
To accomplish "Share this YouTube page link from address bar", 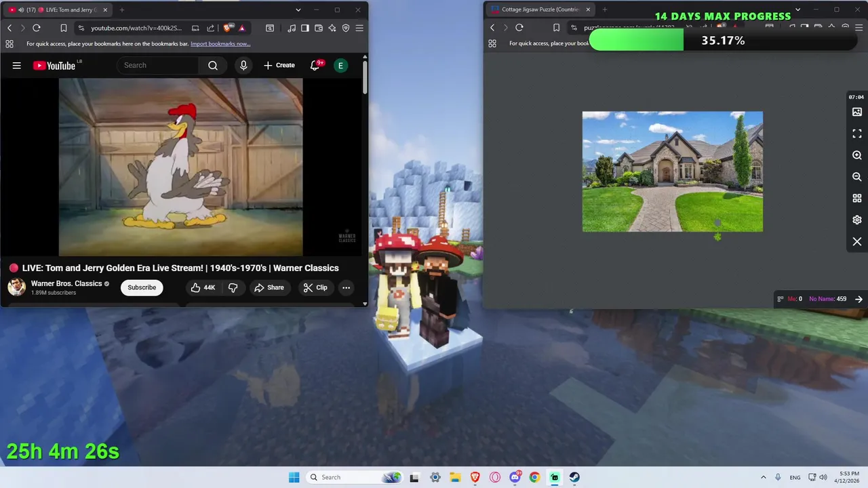I will click(210, 28).
